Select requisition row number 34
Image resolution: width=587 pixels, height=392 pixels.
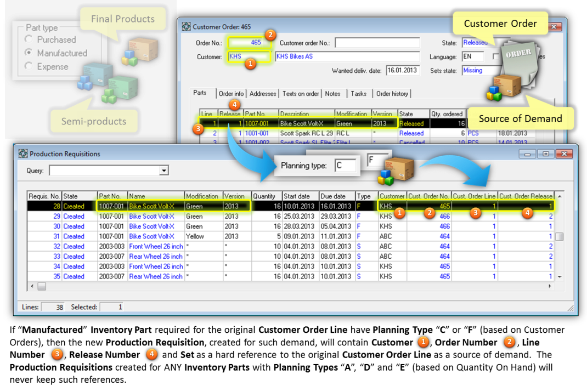[291, 266]
